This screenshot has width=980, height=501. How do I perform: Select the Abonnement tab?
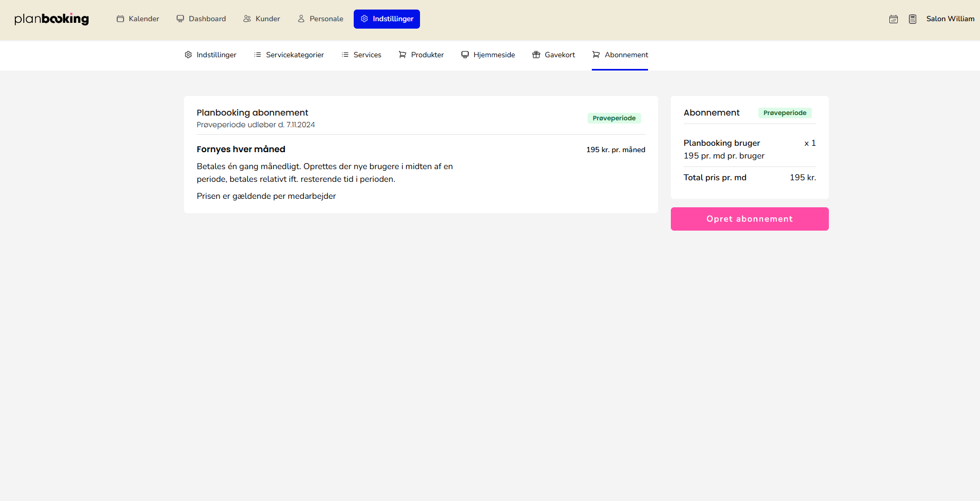click(x=620, y=55)
